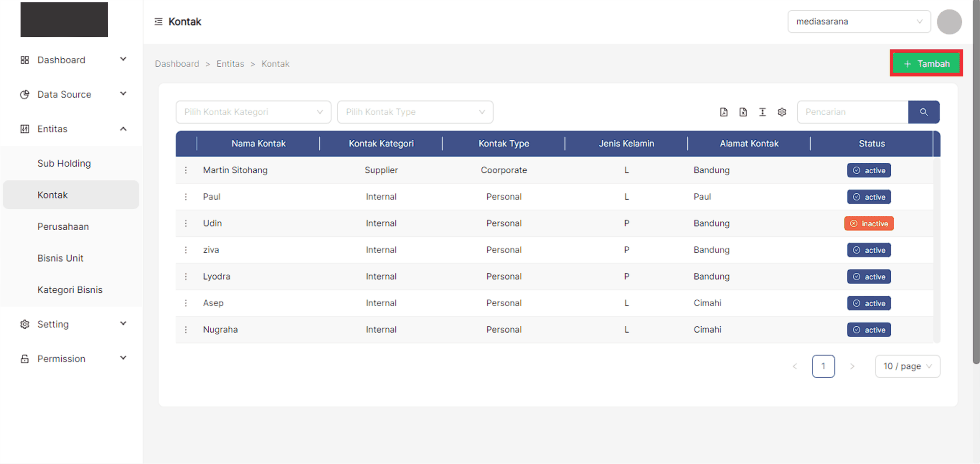This screenshot has height=464, width=980.
Task: Open the three-dot menu for Udin
Action: [186, 224]
